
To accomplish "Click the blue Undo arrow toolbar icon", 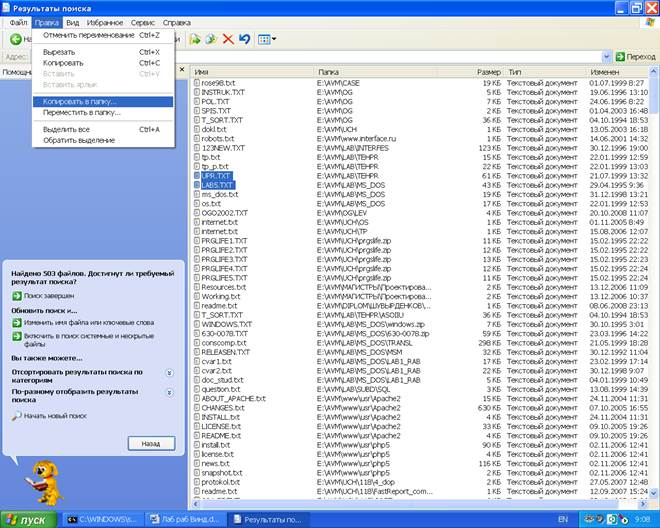I will [245, 39].
